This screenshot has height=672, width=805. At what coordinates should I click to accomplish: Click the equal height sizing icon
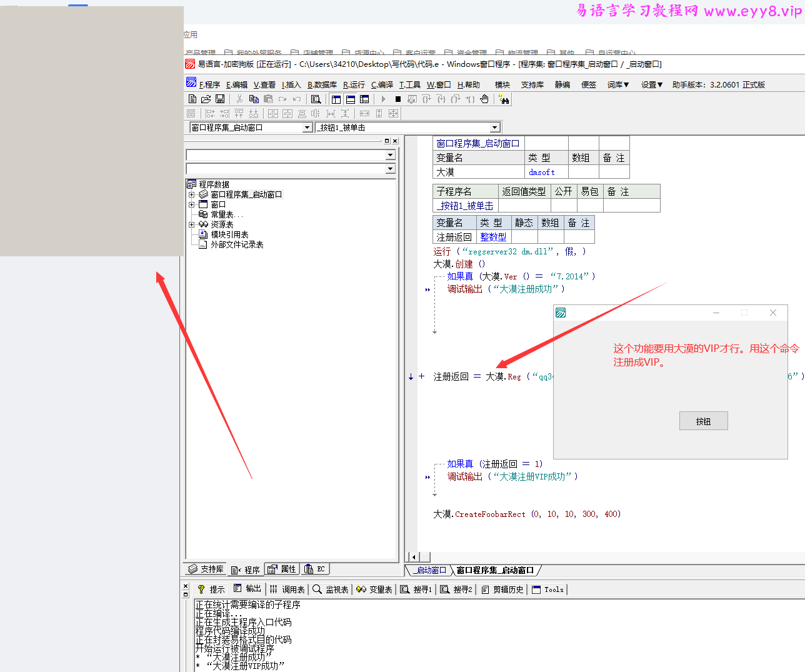(x=379, y=113)
